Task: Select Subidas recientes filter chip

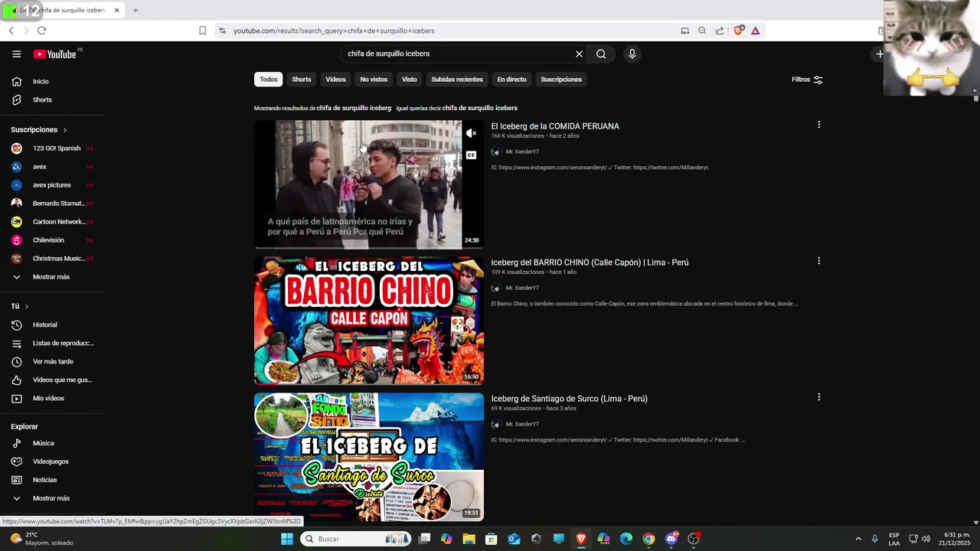Action: 457,80
